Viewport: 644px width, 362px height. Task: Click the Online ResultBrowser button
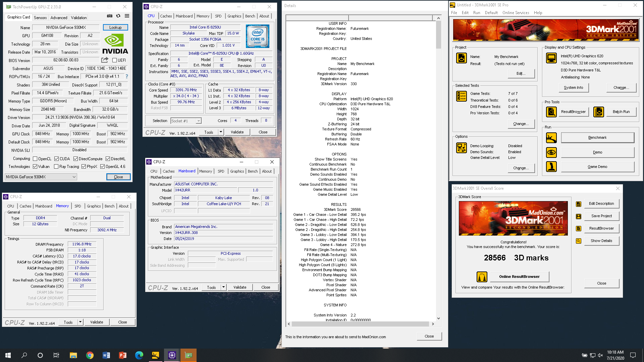coord(519,277)
